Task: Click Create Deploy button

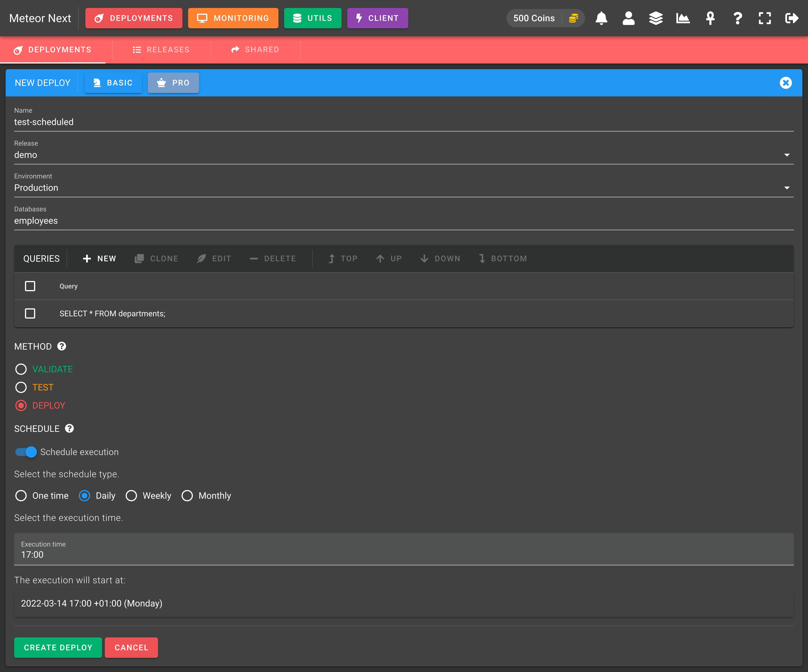Action: coord(58,647)
